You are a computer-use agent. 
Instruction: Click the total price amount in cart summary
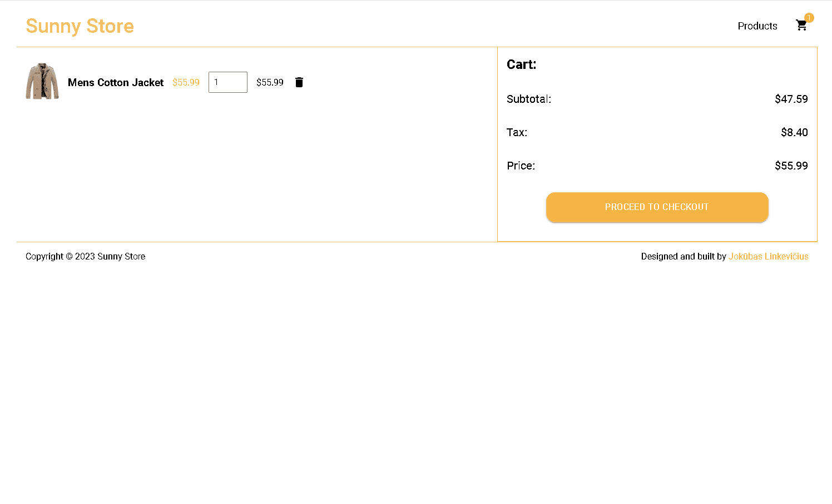tap(791, 166)
